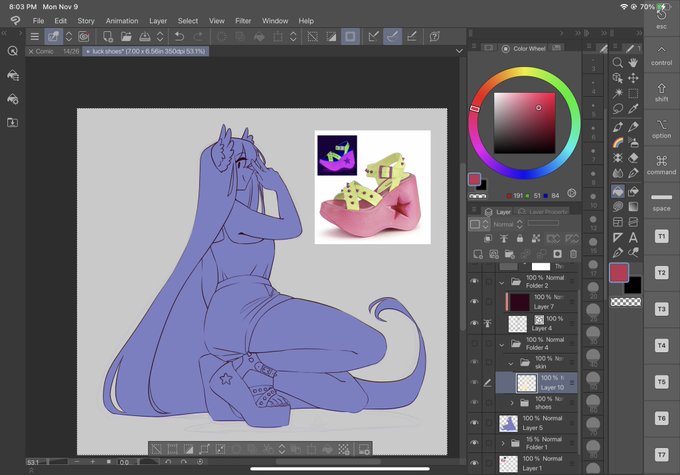Collapse the Folder 2 layer folder

tap(502, 282)
